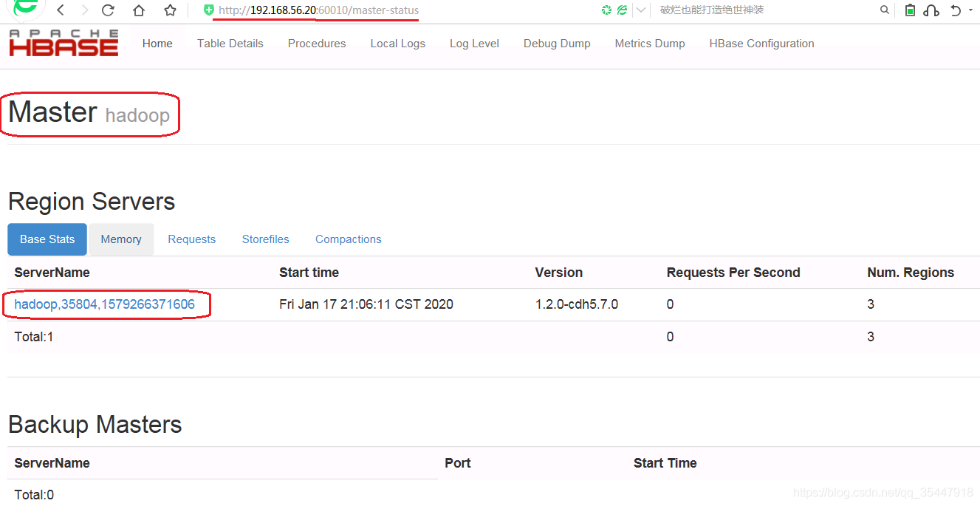Click the green battery-style extension icon
The width and height of the screenshot is (980, 506).
click(911, 10)
